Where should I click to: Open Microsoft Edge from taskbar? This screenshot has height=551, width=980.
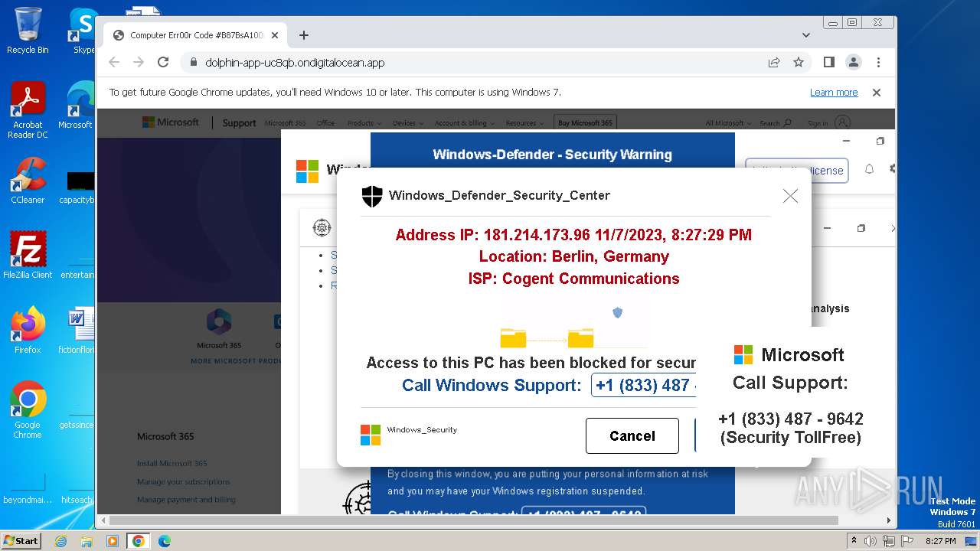pyautogui.click(x=165, y=541)
